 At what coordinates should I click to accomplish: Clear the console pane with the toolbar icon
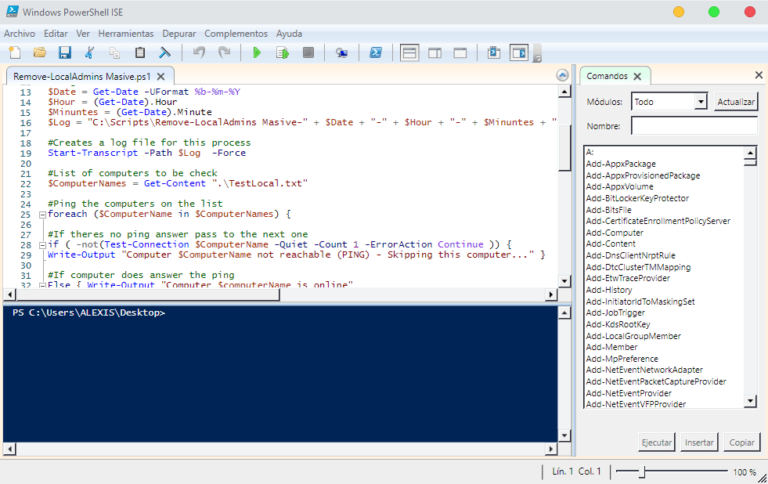tap(165, 52)
